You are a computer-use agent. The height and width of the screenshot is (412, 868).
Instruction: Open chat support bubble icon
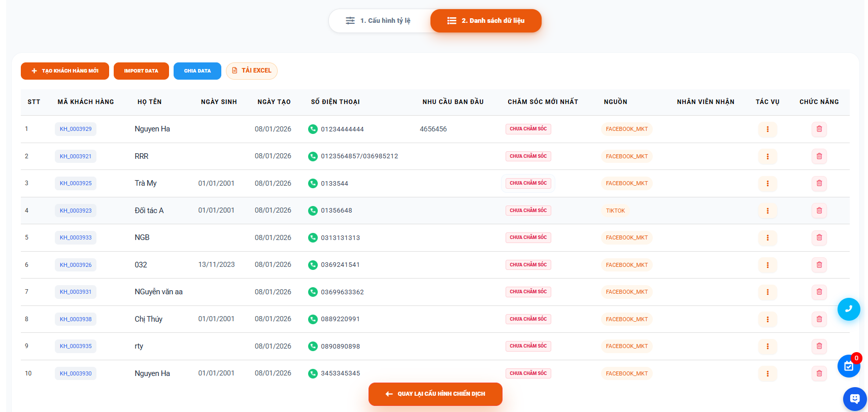coord(854,399)
